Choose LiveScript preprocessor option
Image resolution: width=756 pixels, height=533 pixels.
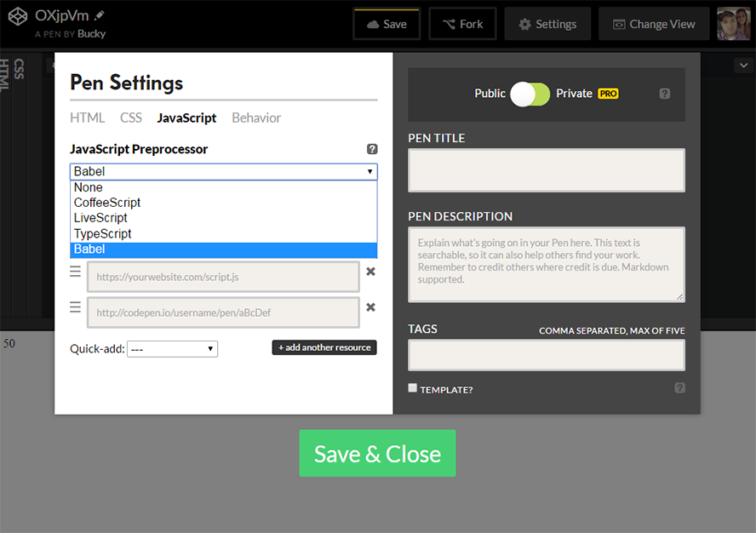pos(224,218)
